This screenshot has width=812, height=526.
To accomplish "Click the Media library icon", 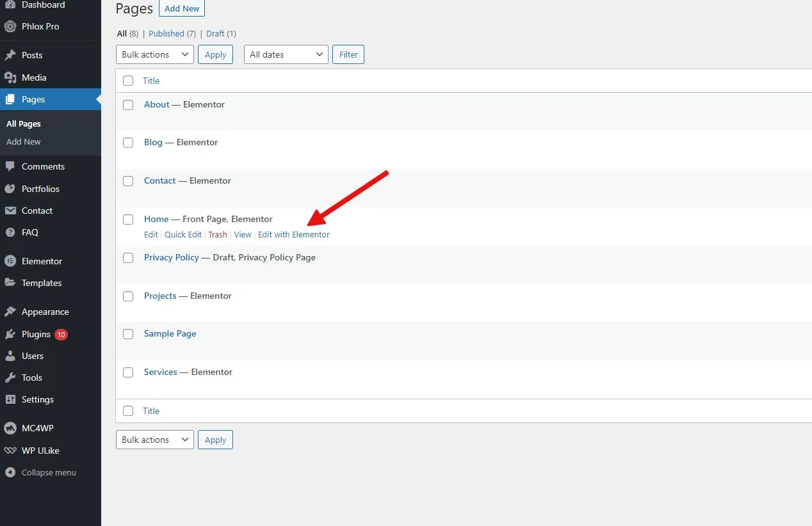I will point(10,77).
